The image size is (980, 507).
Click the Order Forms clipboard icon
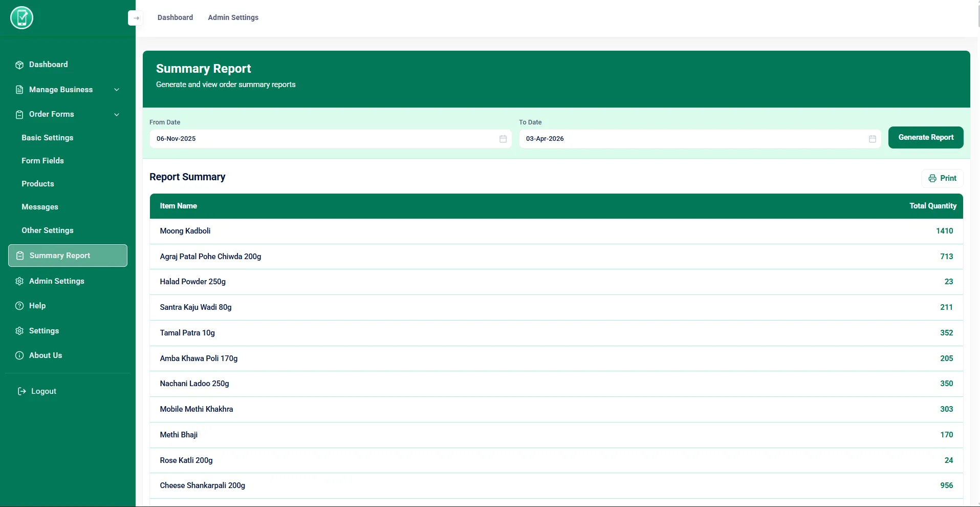point(19,115)
